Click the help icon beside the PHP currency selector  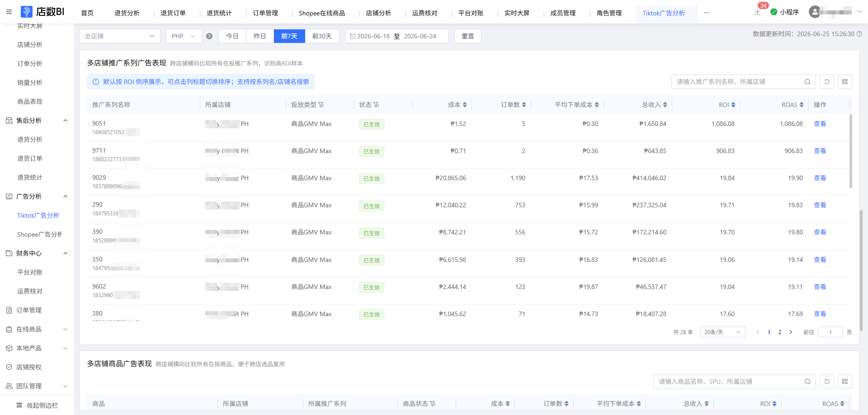(209, 36)
